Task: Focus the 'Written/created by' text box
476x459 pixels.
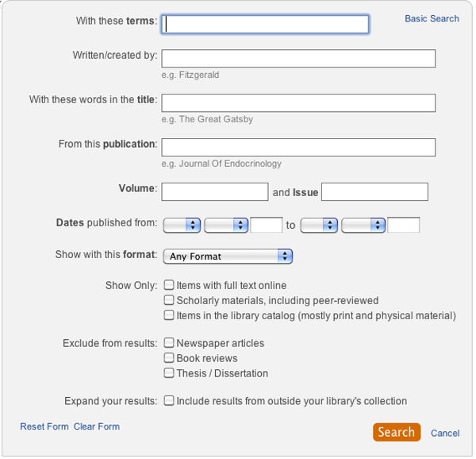Action: pos(298,59)
